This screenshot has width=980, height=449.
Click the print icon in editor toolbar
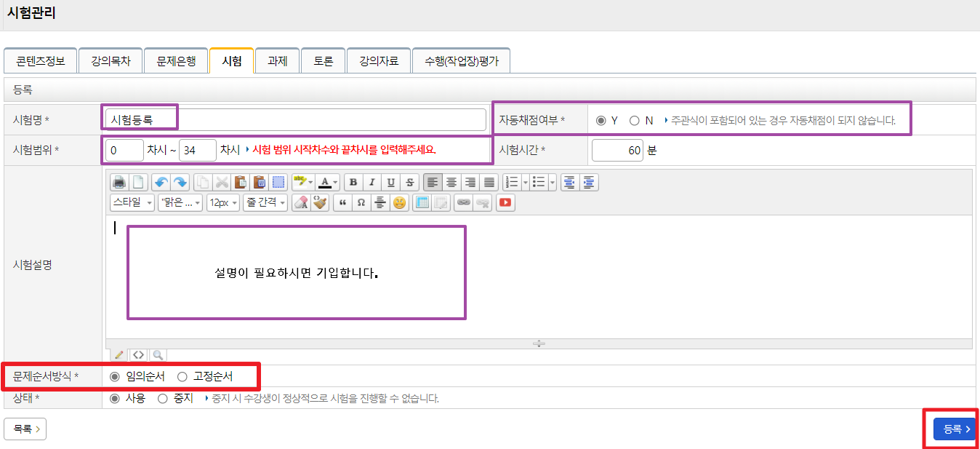point(119,182)
